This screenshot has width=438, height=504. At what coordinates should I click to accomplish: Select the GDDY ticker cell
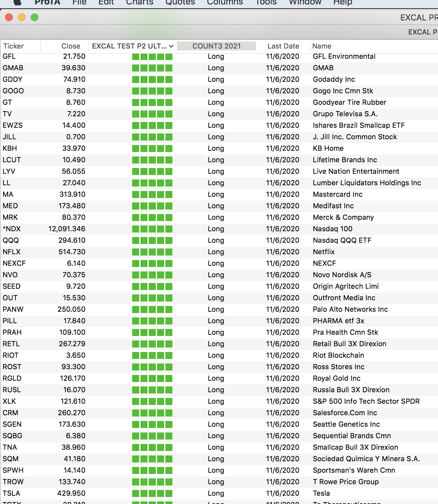12,80
